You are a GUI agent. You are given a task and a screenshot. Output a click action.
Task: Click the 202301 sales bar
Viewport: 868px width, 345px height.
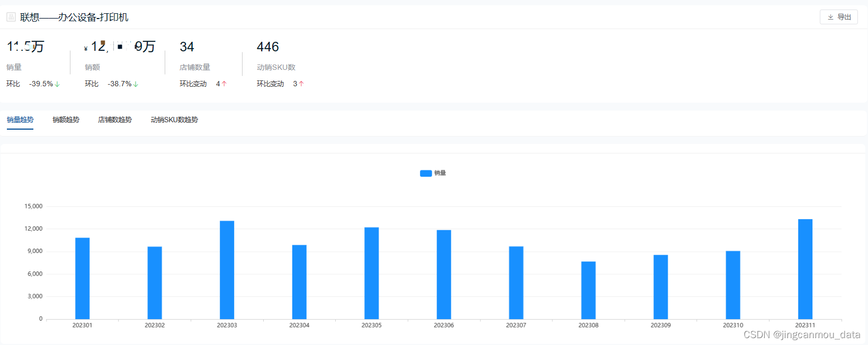83,278
